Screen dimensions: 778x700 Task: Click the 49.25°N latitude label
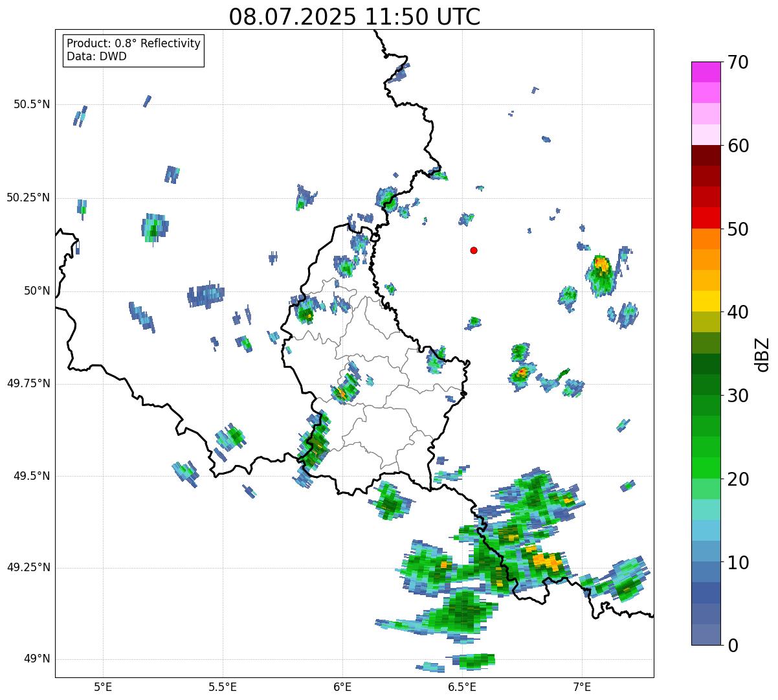[x=28, y=567]
